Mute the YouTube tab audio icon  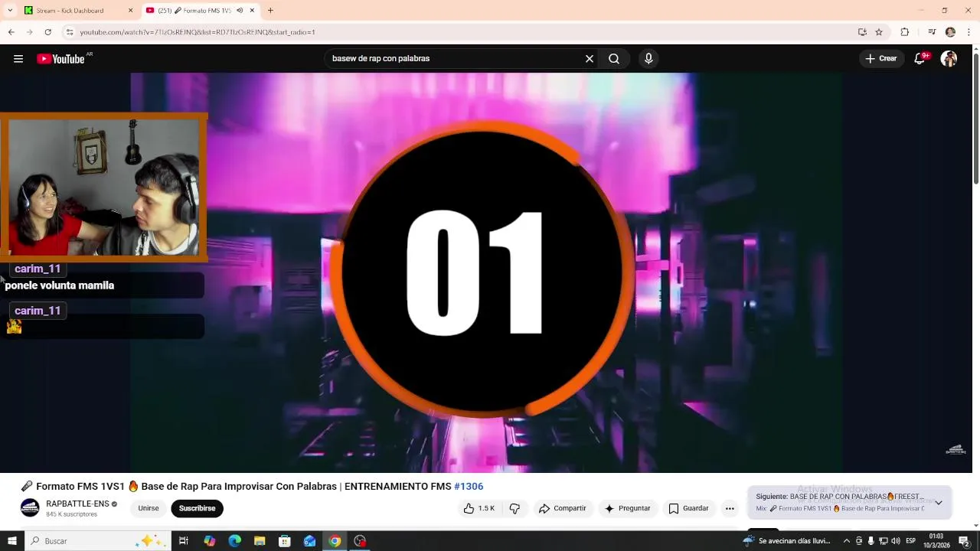240,11
